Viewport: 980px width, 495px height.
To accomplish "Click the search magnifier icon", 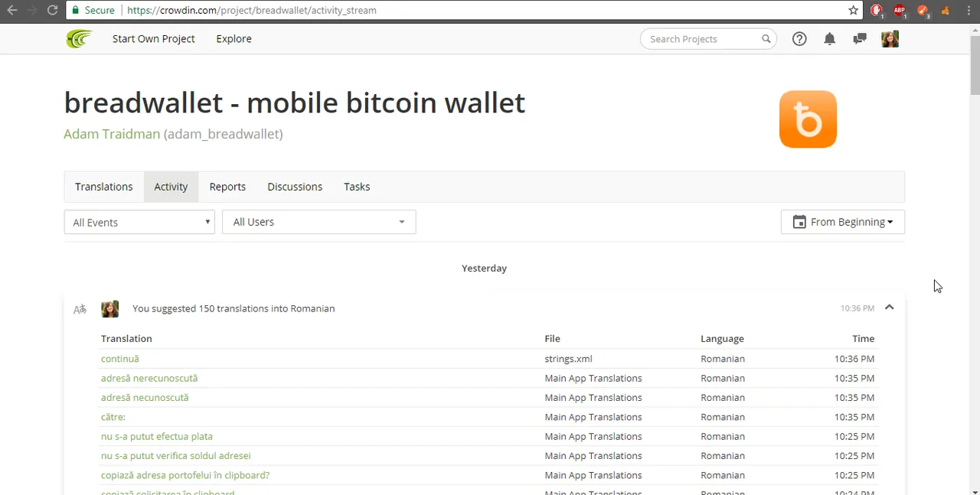I will pyautogui.click(x=766, y=39).
